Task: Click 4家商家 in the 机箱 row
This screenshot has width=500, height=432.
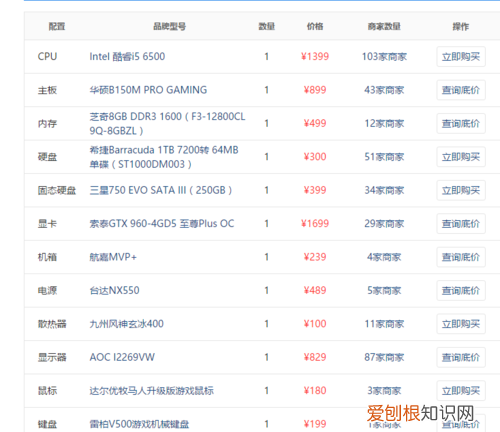Action: coord(384,257)
